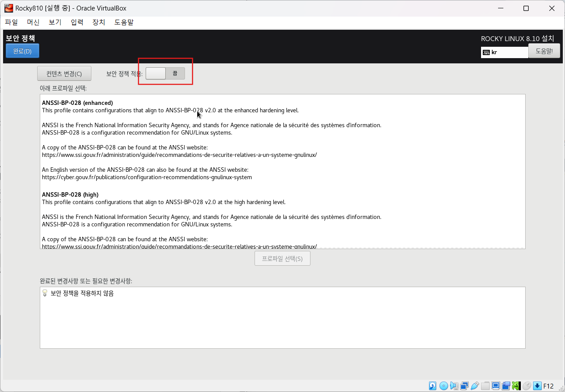The height and width of the screenshot is (392, 565).
Task: Click the 보안 정책을 적용하지 않음 message
Action: (82, 293)
